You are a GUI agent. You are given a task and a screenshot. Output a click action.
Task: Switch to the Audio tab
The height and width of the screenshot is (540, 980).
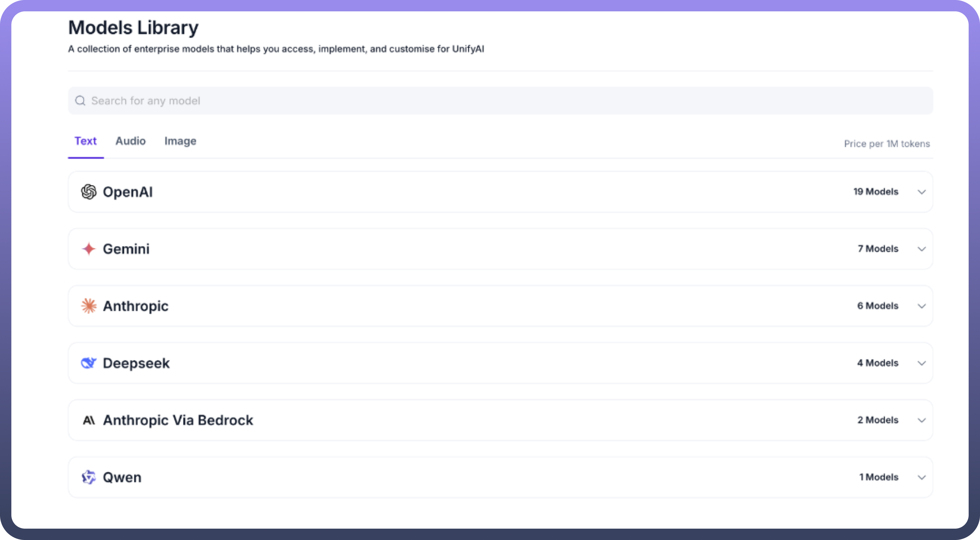point(131,141)
